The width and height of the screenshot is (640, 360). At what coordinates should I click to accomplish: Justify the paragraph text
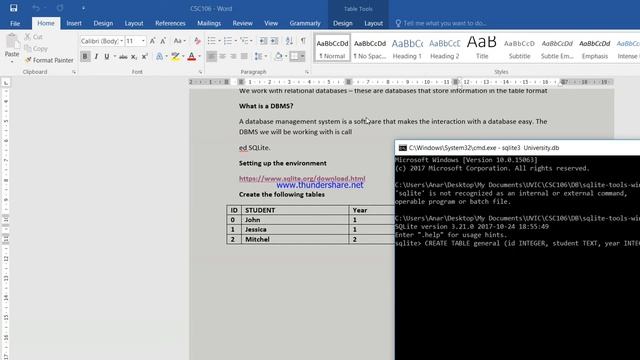244,56
